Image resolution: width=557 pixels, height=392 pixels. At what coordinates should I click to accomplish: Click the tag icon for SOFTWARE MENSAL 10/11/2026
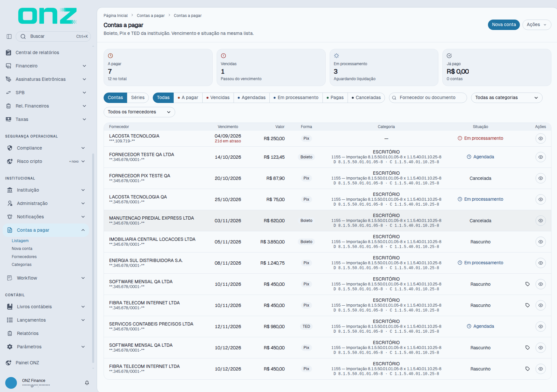point(527,284)
